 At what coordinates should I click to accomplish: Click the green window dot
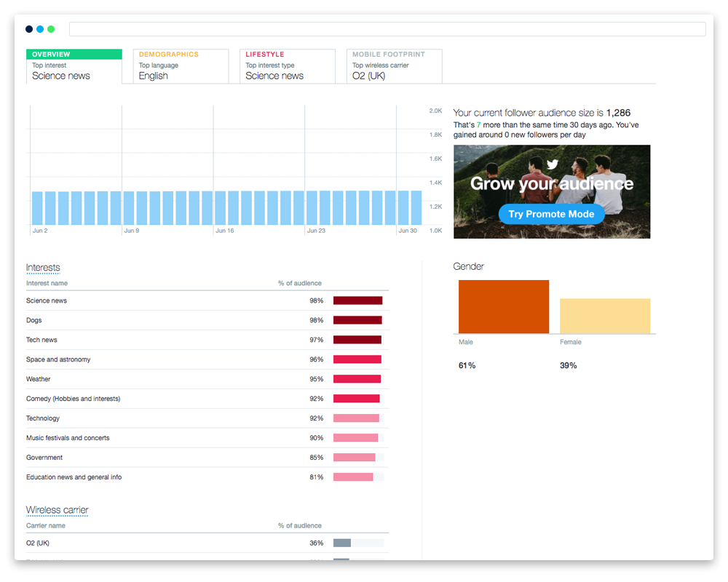click(51, 29)
